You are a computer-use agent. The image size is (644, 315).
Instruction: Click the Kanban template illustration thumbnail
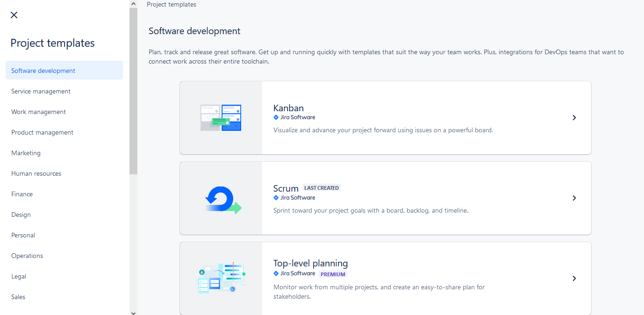pos(221,118)
